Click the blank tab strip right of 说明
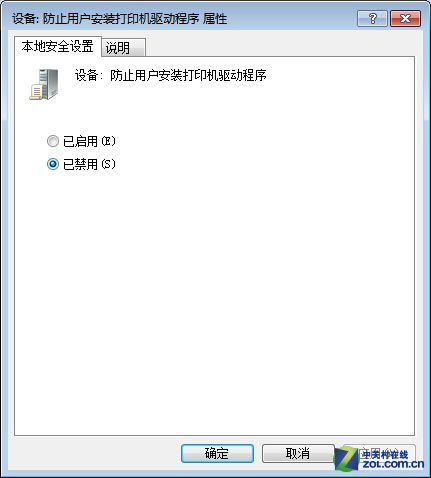 tap(280, 48)
